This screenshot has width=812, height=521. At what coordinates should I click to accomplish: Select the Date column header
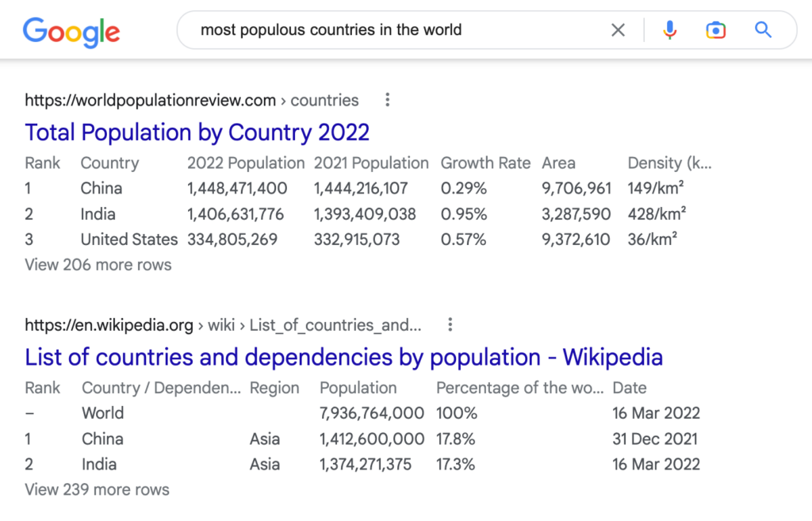click(629, 388)
